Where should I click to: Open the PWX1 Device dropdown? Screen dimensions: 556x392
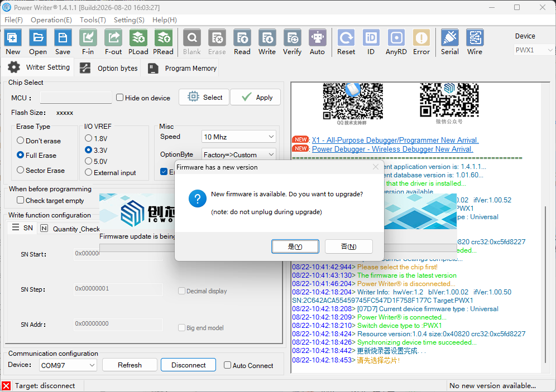click(534, 50)
